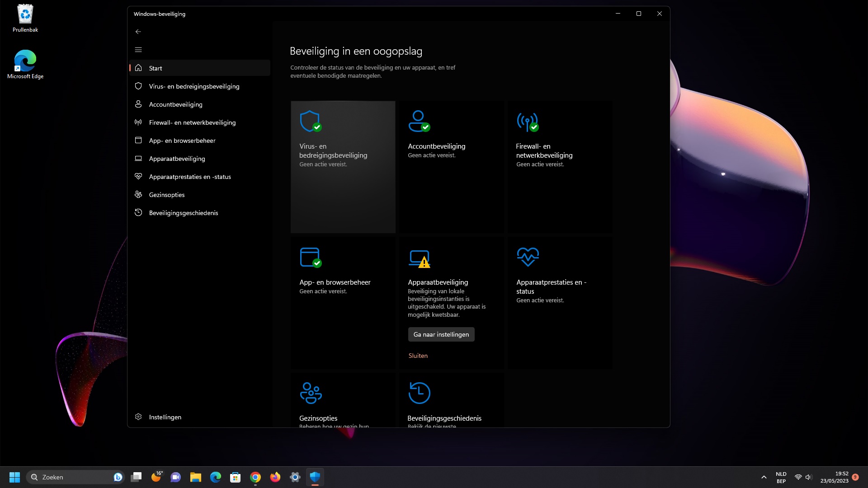Image resolution: width=868 pixels, height=488 pixels.
Task: Open Task View from the taskbar
Action: 136,477
